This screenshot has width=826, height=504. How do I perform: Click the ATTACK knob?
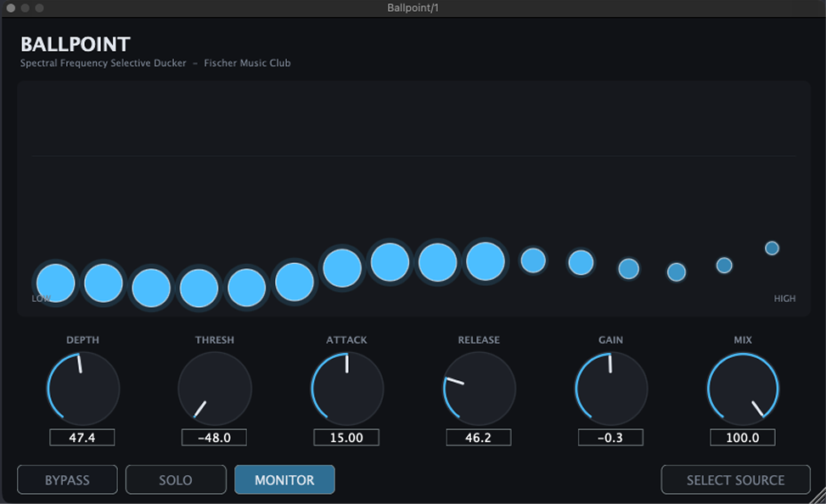[347, 389]
